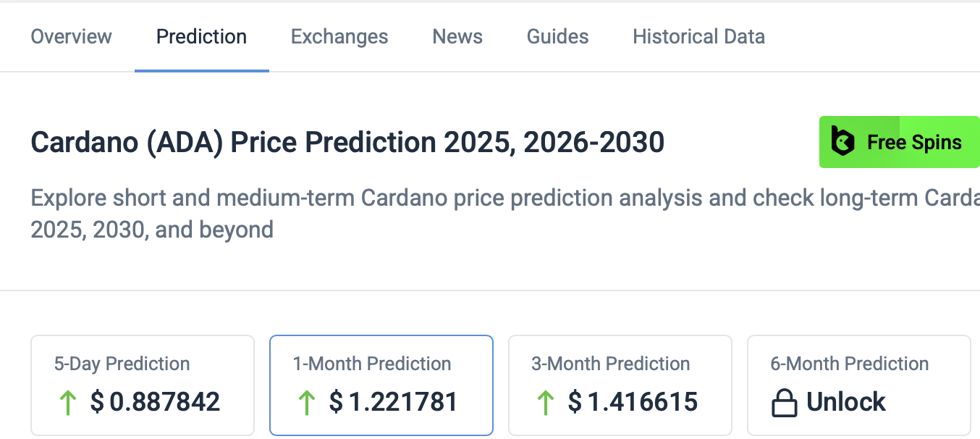This screenshot has height=439, width=980.
Task: Click the 6-Month Prediction label
Action: pos(849,364)
